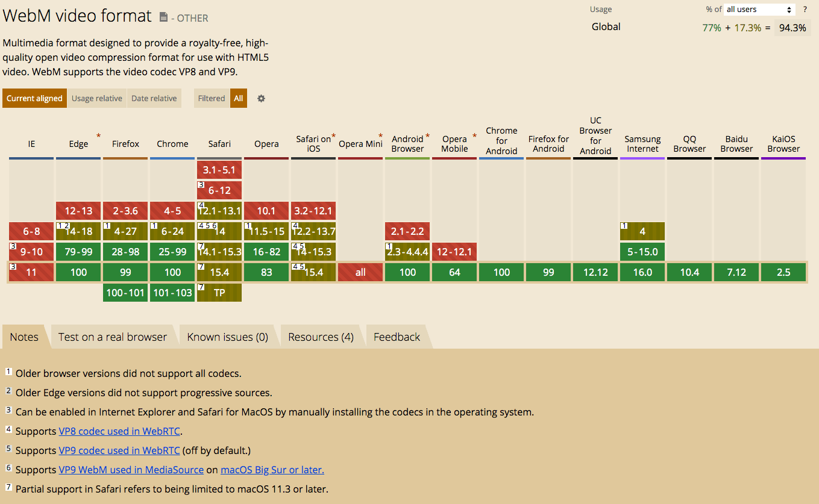Click the Safari TP version cell
This screenshot has width=819, height=504.
pyautogui.click(x=219, y=293)
